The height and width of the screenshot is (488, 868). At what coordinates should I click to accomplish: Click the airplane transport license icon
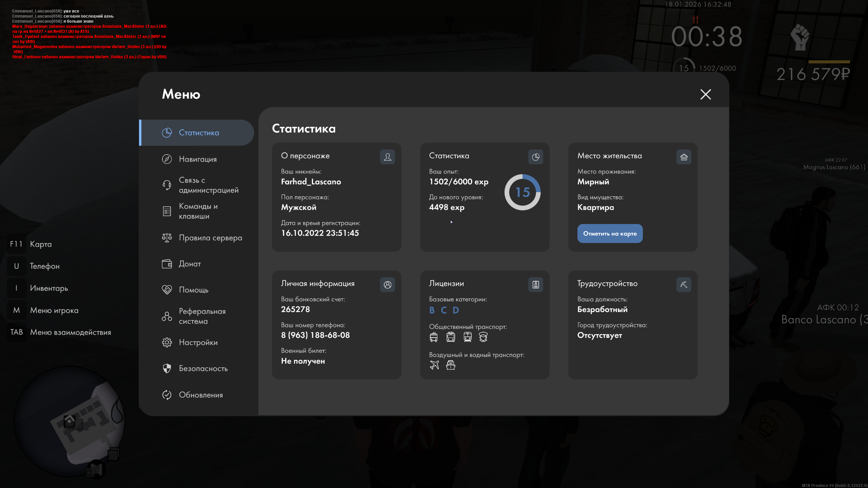(x=434, y=365)
